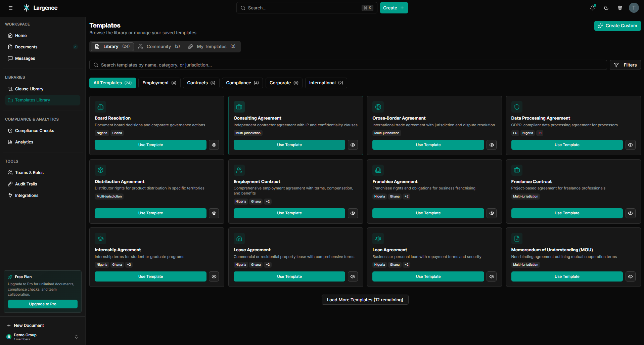The height and width of the screenshot is (345, 644).
Task: Click Consulting Agreement briefcase icon
Action: click(239, 107)
